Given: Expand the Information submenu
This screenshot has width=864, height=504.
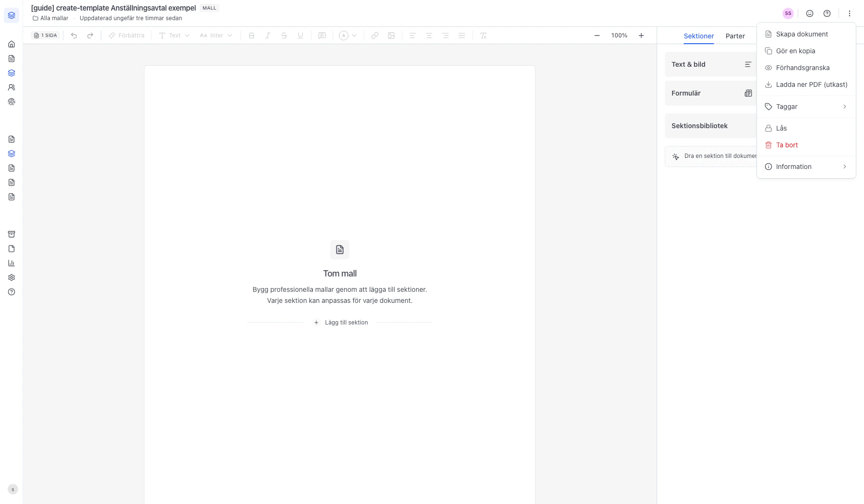Looking at the screenshot, I should (806, 167).
